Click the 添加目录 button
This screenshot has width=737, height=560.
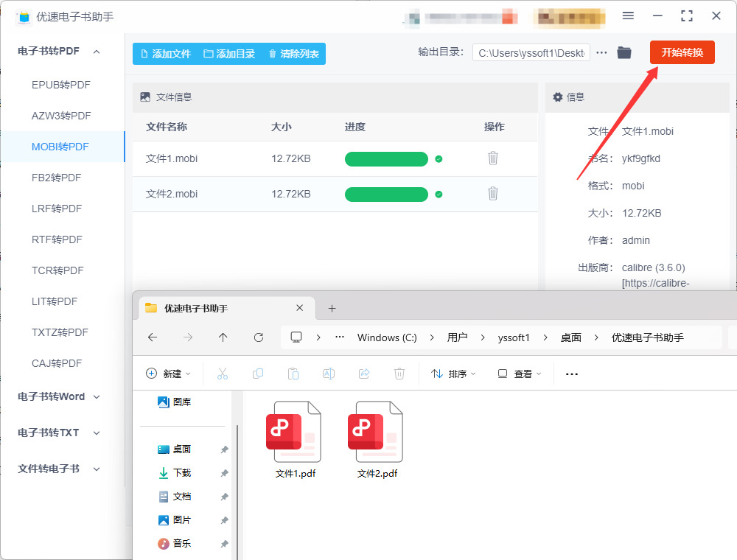[x=229, y=54]
